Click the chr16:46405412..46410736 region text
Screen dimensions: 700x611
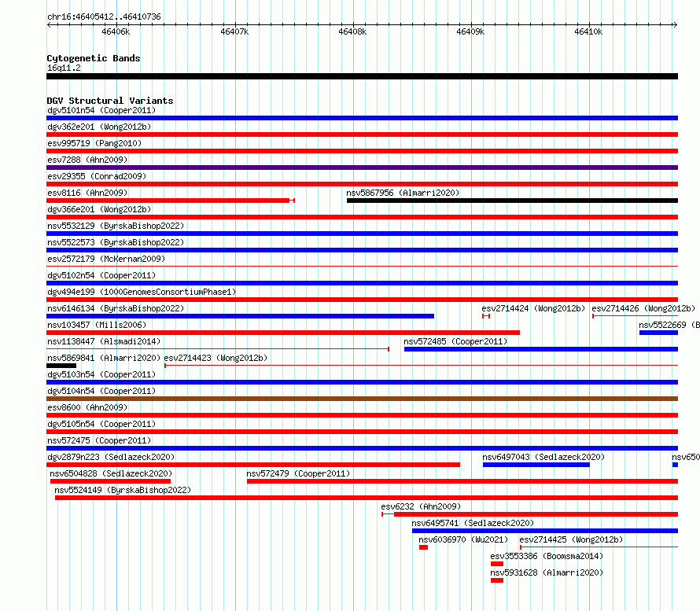click(104, 17)
